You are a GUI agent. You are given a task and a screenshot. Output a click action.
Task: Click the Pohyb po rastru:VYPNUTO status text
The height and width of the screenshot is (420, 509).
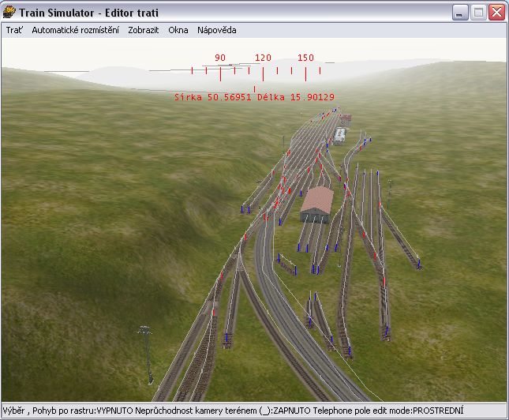point(83,411)
